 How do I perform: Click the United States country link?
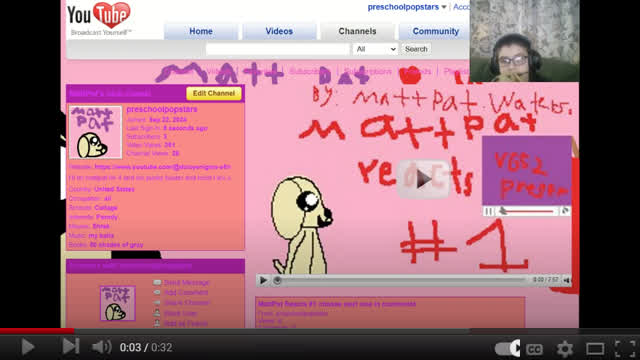pyautogui.click(x=114, y=189)
